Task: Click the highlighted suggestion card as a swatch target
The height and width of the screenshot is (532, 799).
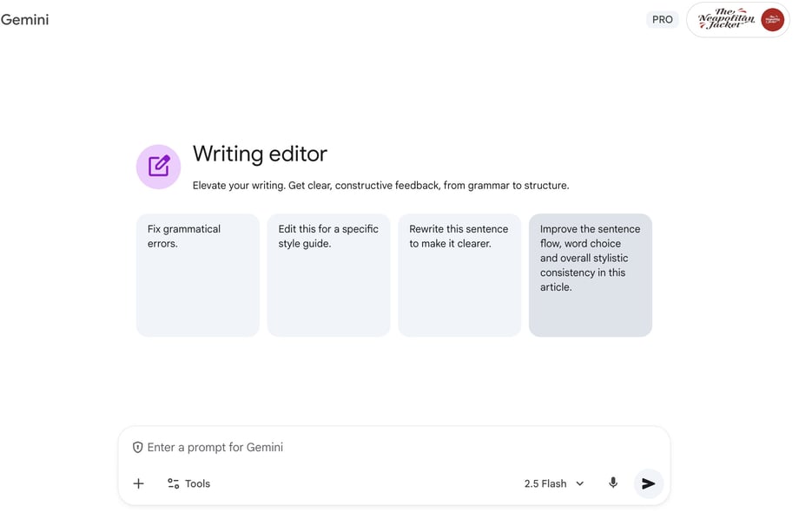Action: (x=590, y=274)
